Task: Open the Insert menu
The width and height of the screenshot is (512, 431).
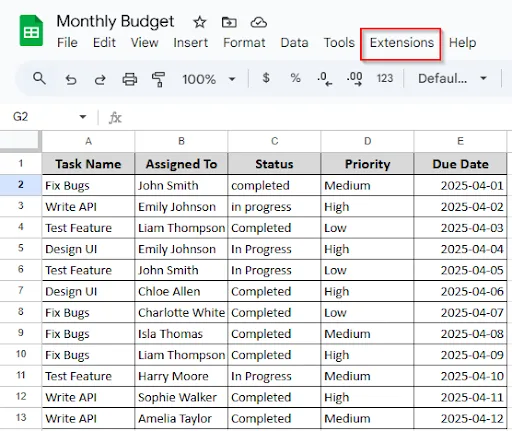Action: pyautogui.click(x=191, y=43)
